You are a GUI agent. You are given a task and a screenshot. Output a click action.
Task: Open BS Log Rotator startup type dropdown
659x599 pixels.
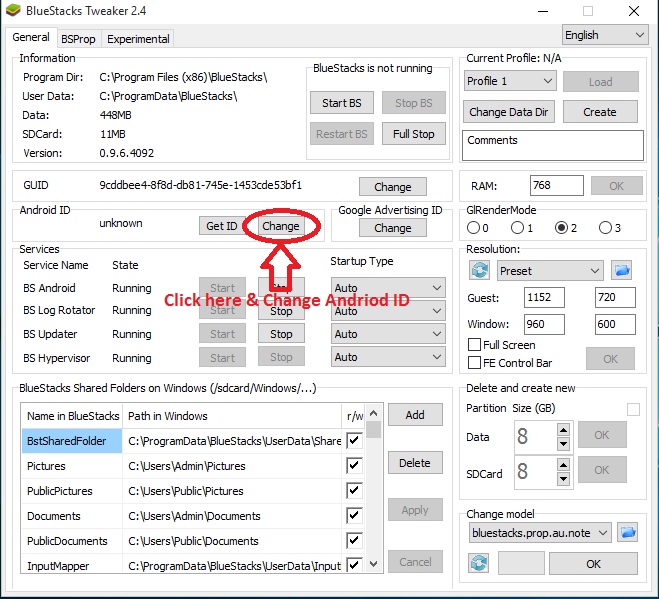click(388, 311)
